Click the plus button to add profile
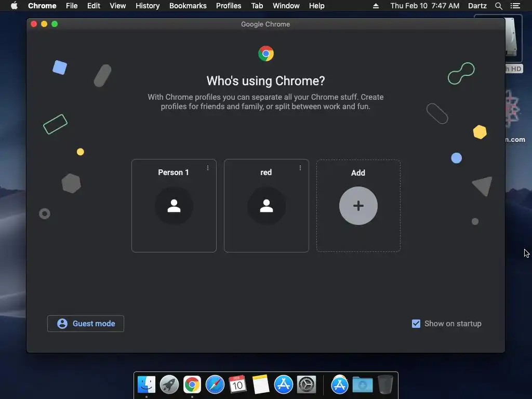This screenshot has width=532, height=399. tap(358, 206)
